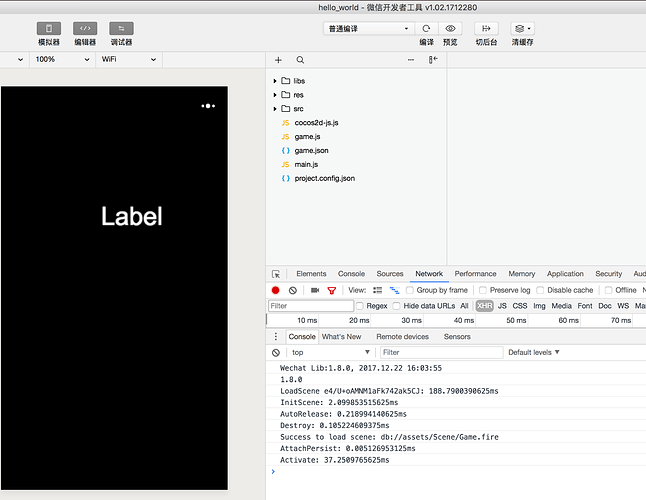Open the compile mode dropdown (普通编译)

pyautogui.click(x=369, y=28)
